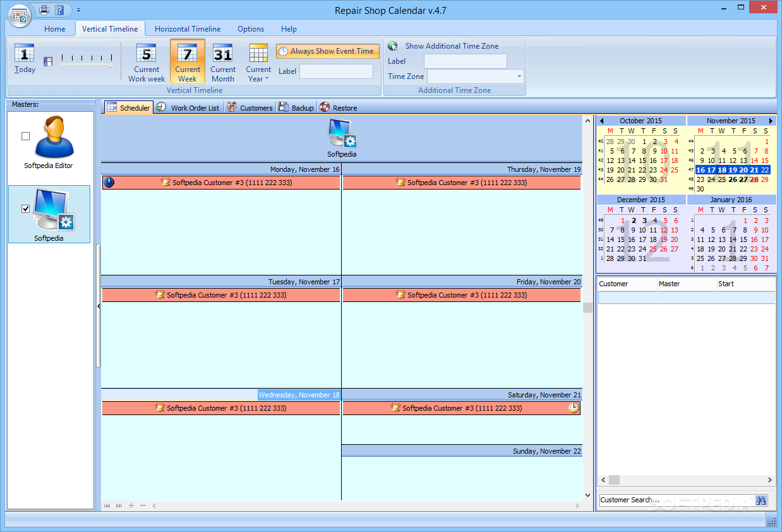Open the Horizontal Timeline ribbon tab
Viewport: 782px width, 532px height.
[188, 29]
